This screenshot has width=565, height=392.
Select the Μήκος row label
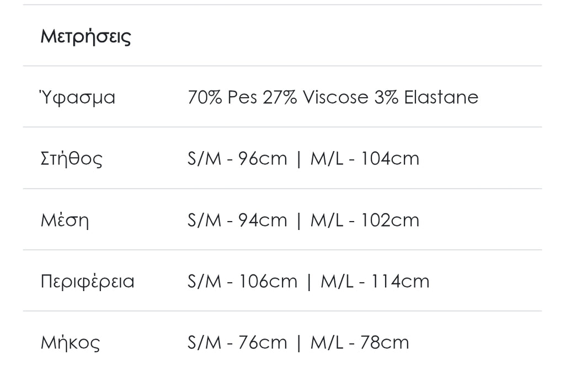pos(70,342)
